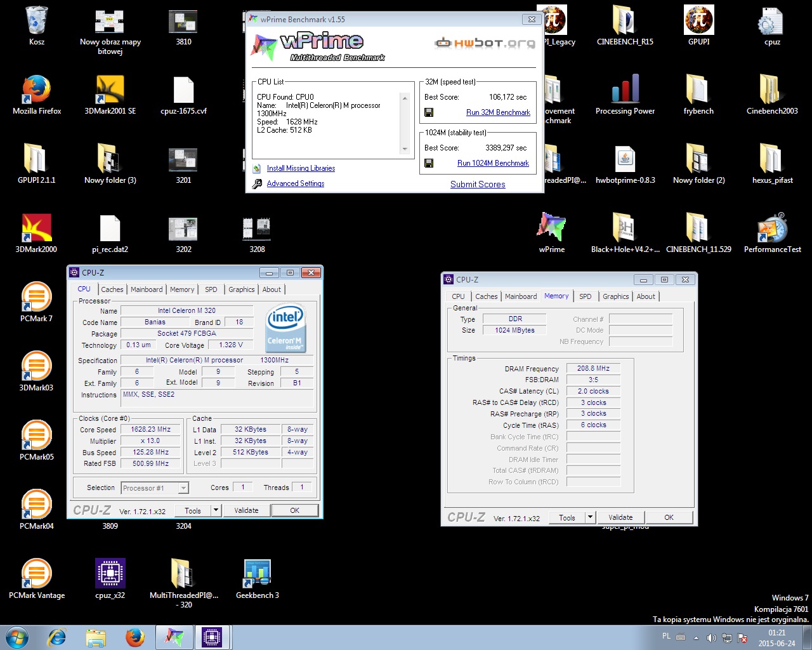Screen dimensions: 812x650
Task: Open the Graphics tab in left CPU-Z
Action: [242, 289]
